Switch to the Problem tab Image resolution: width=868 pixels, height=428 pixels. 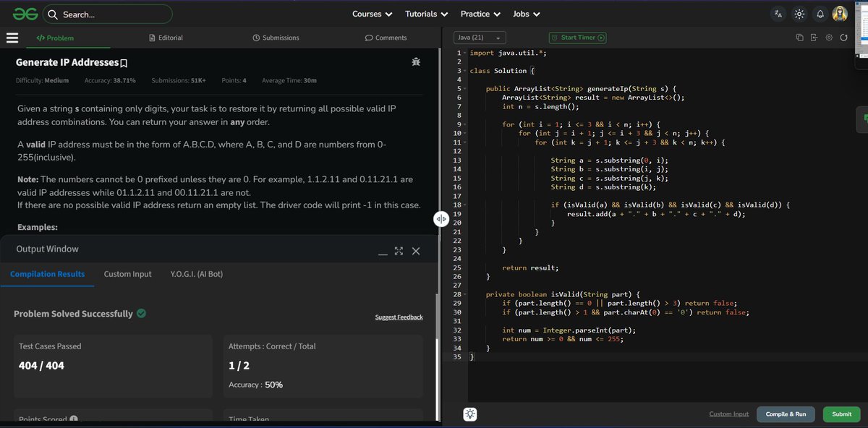tap(55, 38)
